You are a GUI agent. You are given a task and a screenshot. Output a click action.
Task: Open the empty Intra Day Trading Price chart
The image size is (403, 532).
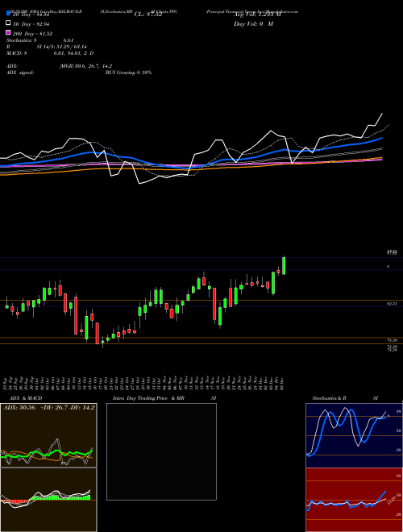pos(161,451)
